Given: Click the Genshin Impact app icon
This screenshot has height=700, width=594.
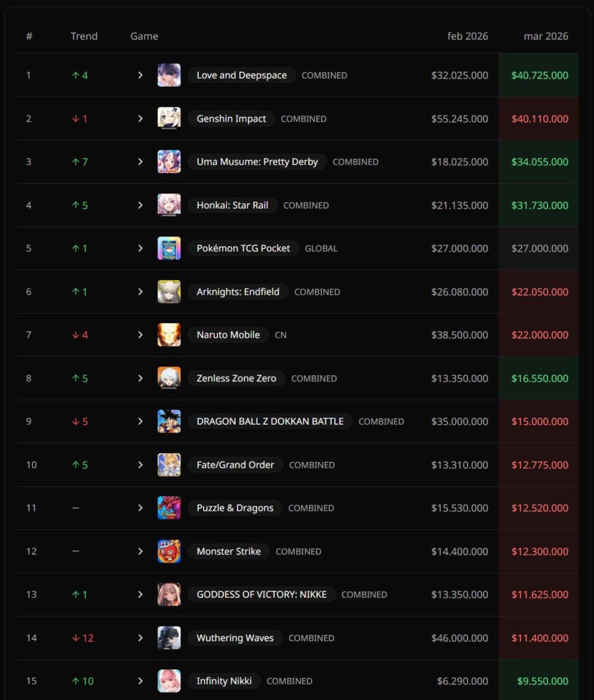Looking at the screenshot, I should tap(169, 118).
